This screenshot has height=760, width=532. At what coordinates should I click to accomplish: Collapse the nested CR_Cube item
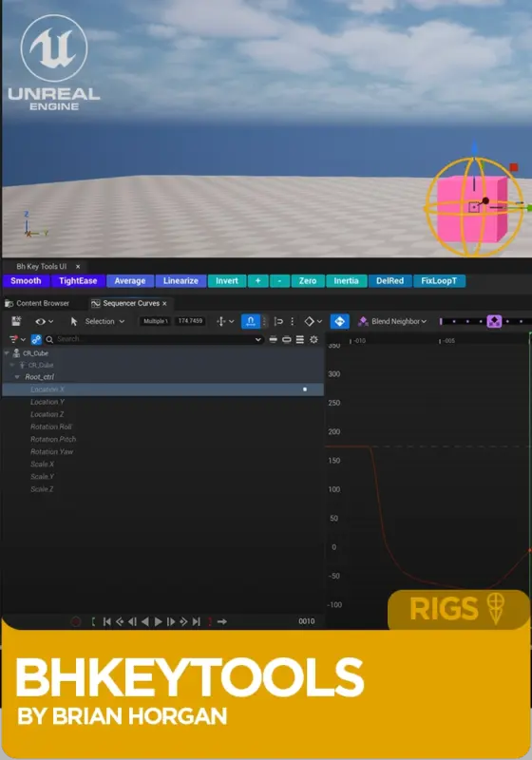12,365
